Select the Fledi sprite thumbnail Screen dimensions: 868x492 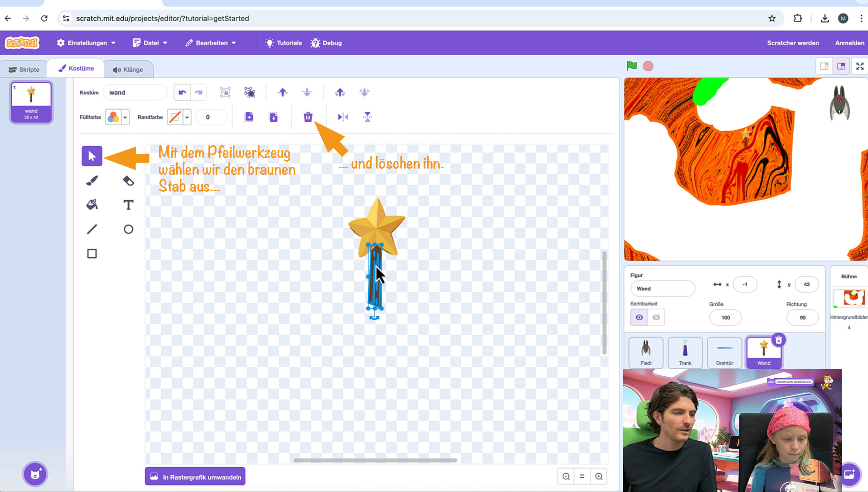[645, 352]
